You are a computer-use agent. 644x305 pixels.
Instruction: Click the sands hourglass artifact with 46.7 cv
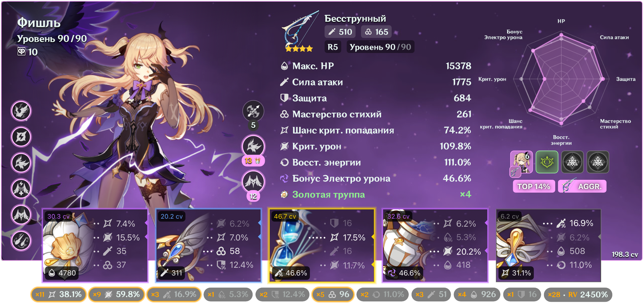[322, 246]
